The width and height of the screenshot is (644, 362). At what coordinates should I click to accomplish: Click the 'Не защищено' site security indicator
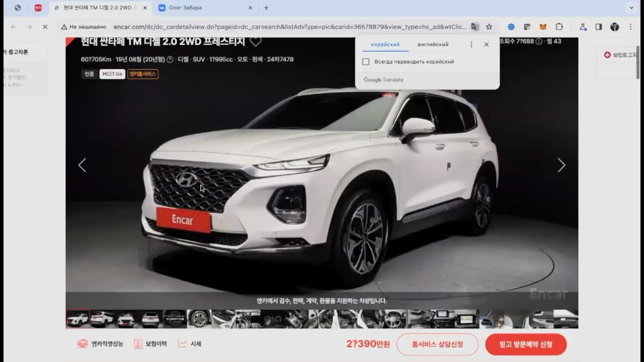click(83, 27)
